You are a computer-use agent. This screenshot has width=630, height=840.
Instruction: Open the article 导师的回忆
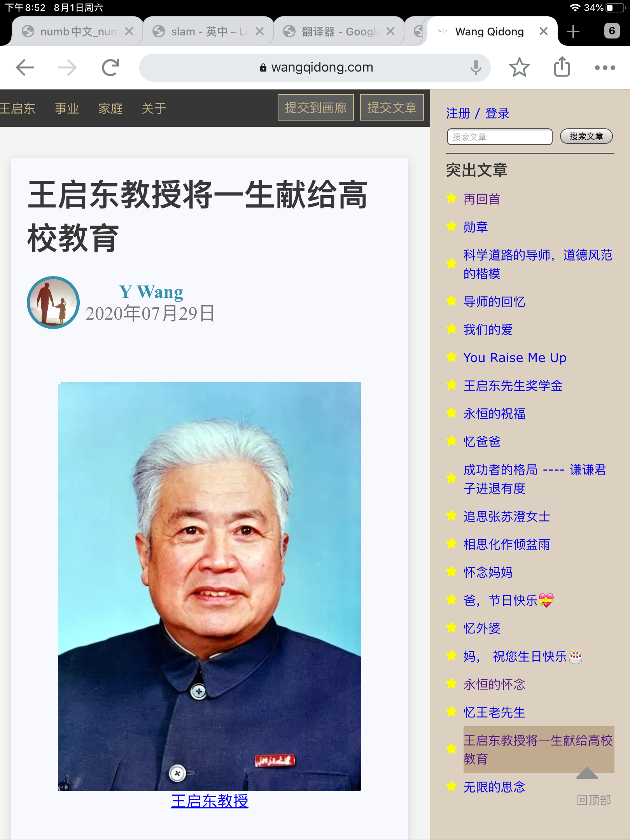point(494,302)
